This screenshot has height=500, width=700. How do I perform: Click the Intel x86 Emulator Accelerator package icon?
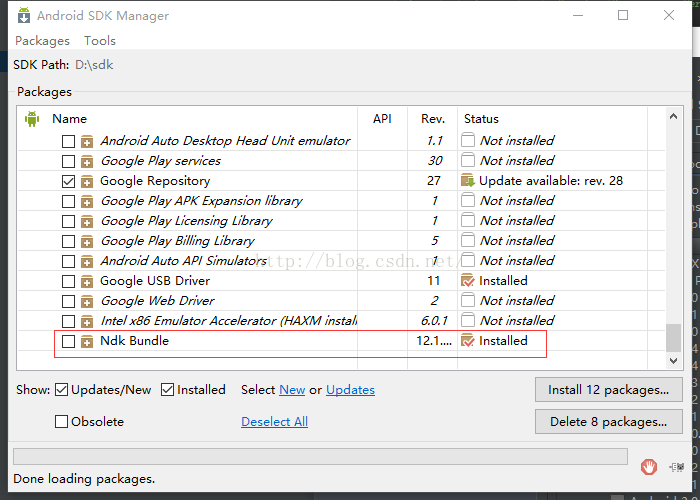[x=87, y=321]
